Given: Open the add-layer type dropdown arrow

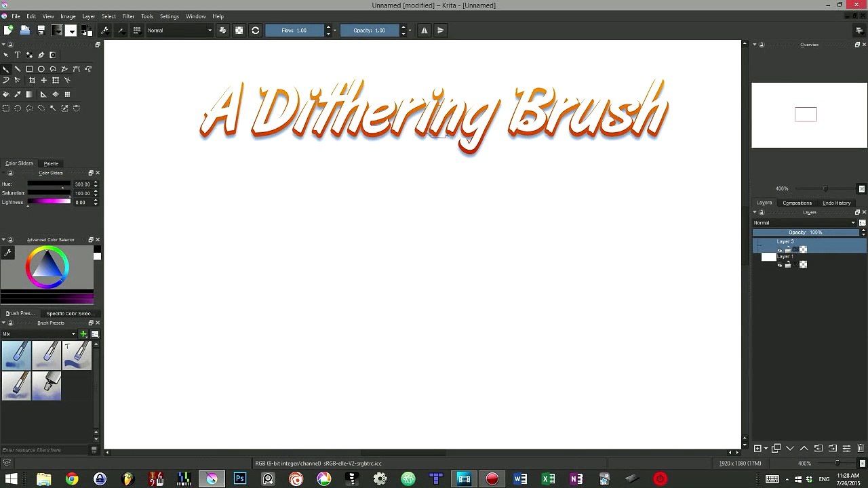Looking at the screenshot, I should (766, 448).
